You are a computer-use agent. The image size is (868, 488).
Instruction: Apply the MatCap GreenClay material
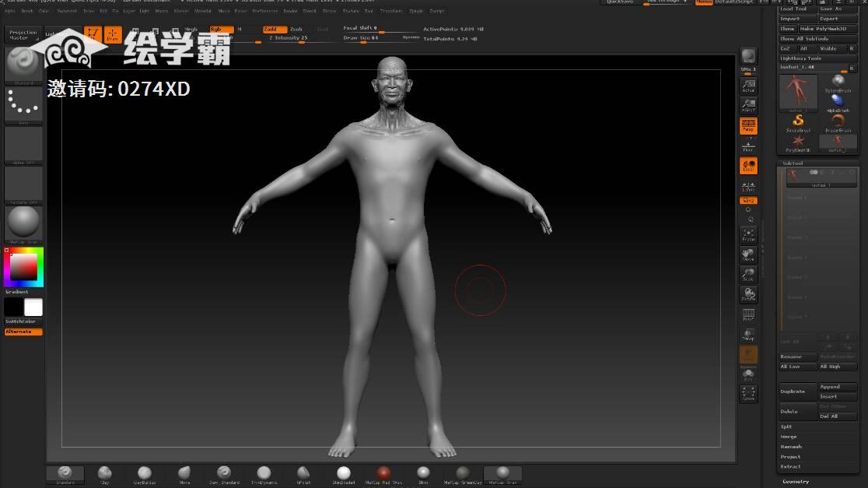463,474
